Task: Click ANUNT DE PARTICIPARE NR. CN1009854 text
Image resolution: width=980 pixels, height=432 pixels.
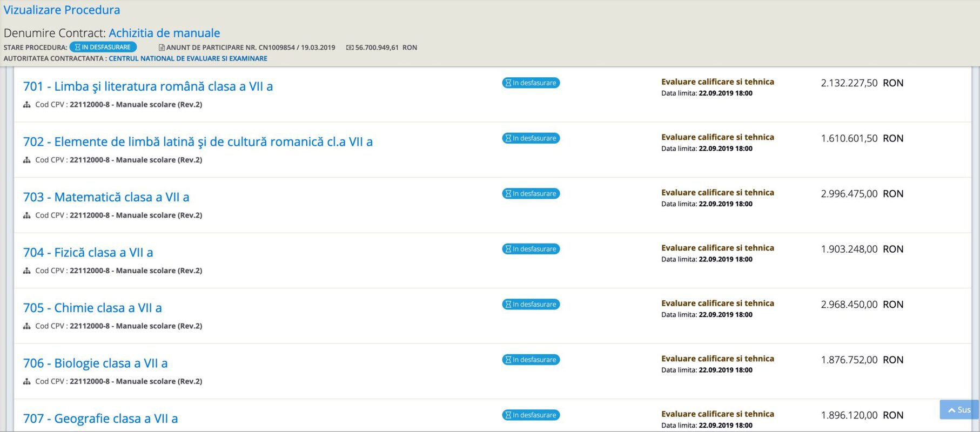Action: [x=251, y=48]
